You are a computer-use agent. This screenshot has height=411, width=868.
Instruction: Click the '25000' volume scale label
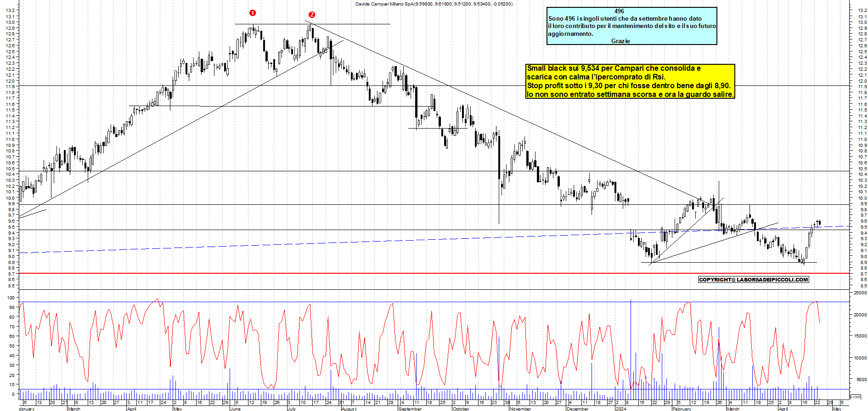(x=860, y=293)
